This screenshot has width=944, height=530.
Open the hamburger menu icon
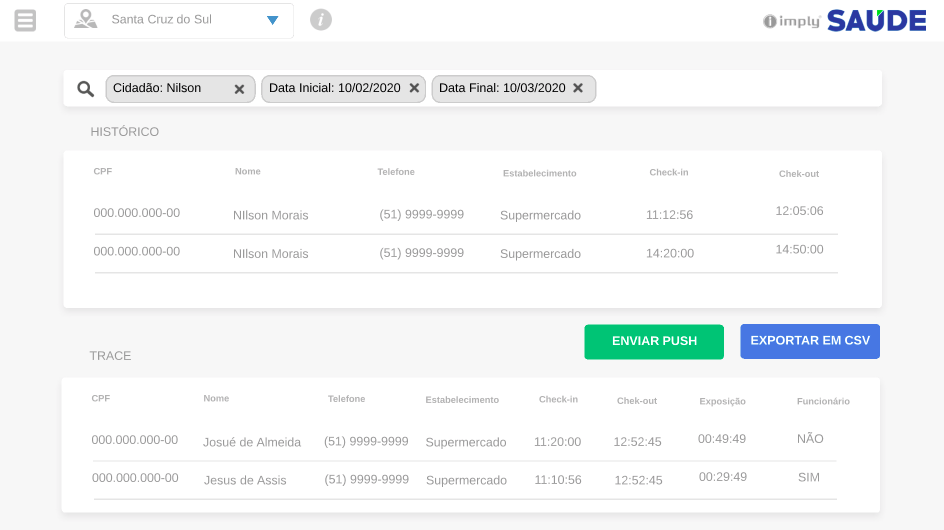pyautogui.click(x=25, y=20)
